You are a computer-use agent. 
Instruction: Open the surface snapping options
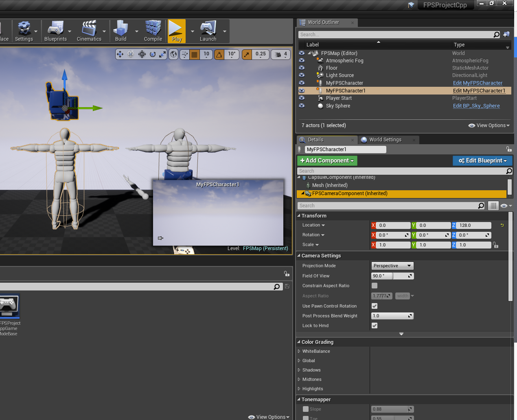pos(185,54)
